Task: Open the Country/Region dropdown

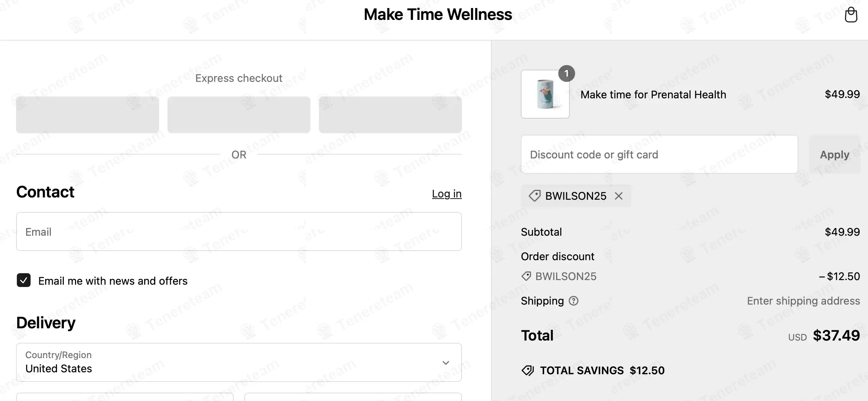Action: click(239, 362)
